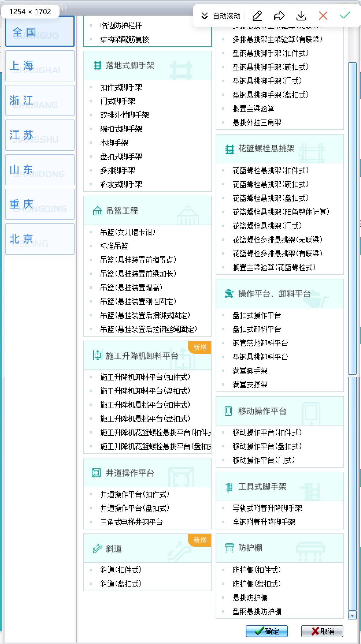This screenshot has height=644, width=361.
Task: Select 井道操作平台(扣件式) item
Action: point(135,494)
